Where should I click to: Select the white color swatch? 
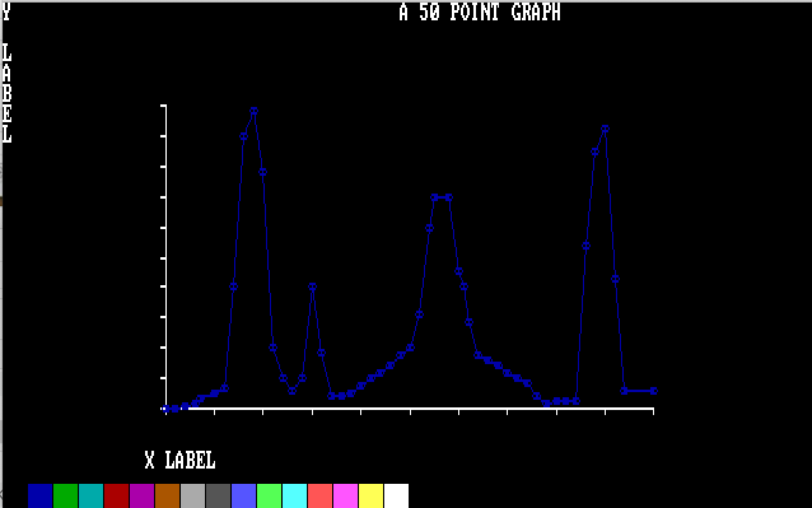[x=396, y=496]
